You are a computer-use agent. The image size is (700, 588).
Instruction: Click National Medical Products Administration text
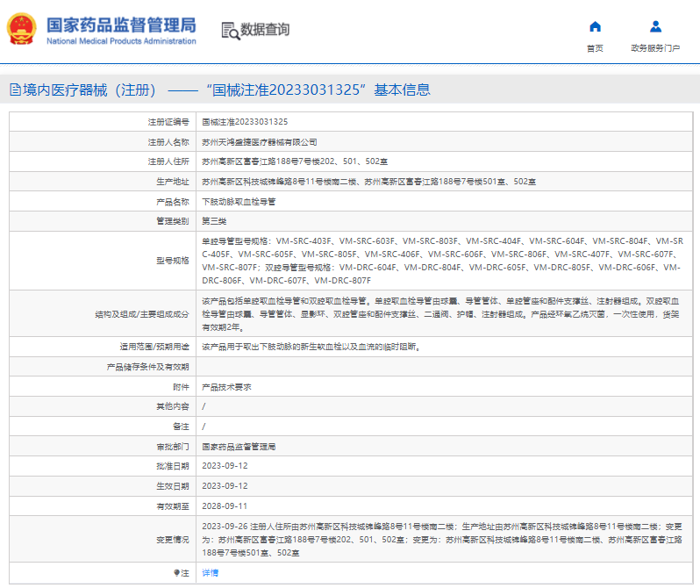[x=121, y=41]
